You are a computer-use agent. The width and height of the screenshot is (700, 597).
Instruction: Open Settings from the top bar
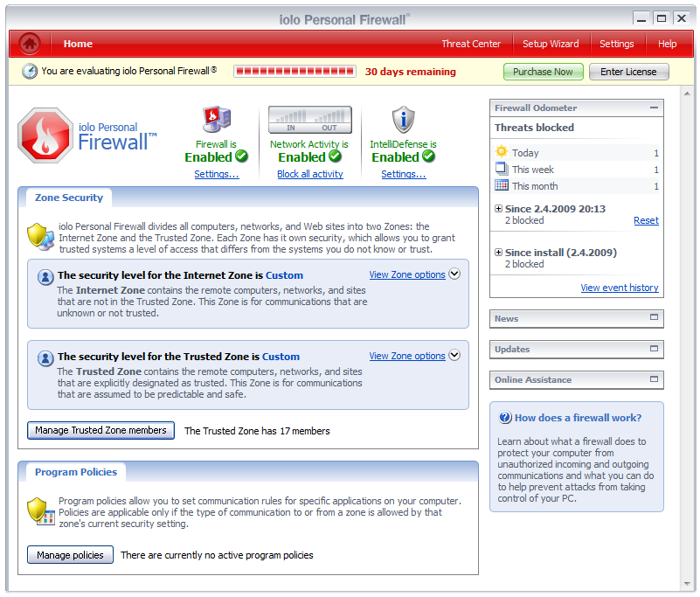(x=616, y=44)
